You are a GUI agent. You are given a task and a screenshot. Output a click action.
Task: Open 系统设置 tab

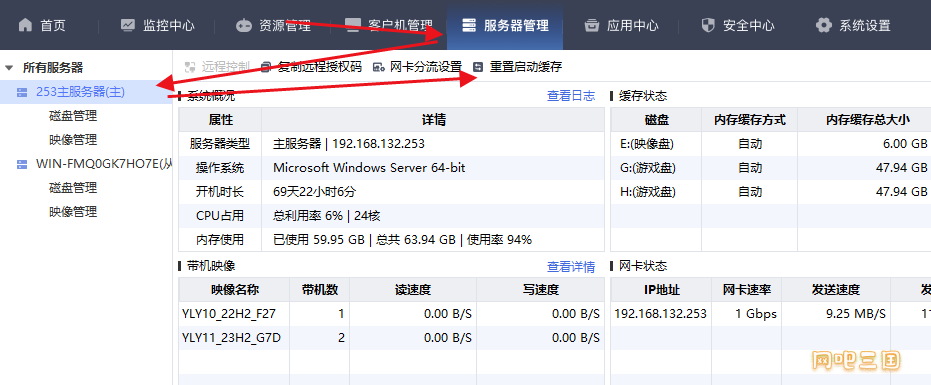point(853,25)
